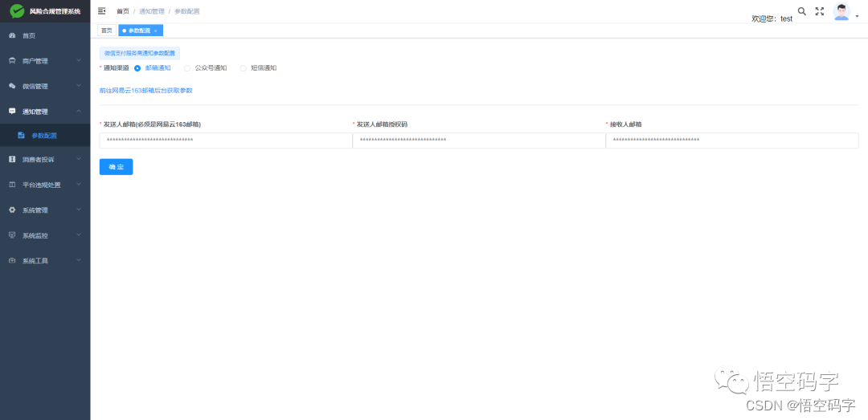Open the 商户管理 sidebar menu
868x420 pixels.
coord(45,61)
